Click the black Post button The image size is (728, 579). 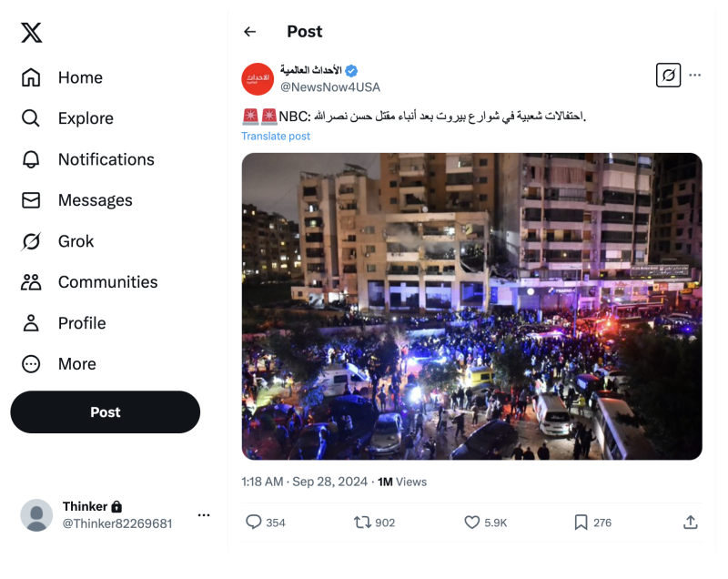(106, 412)
